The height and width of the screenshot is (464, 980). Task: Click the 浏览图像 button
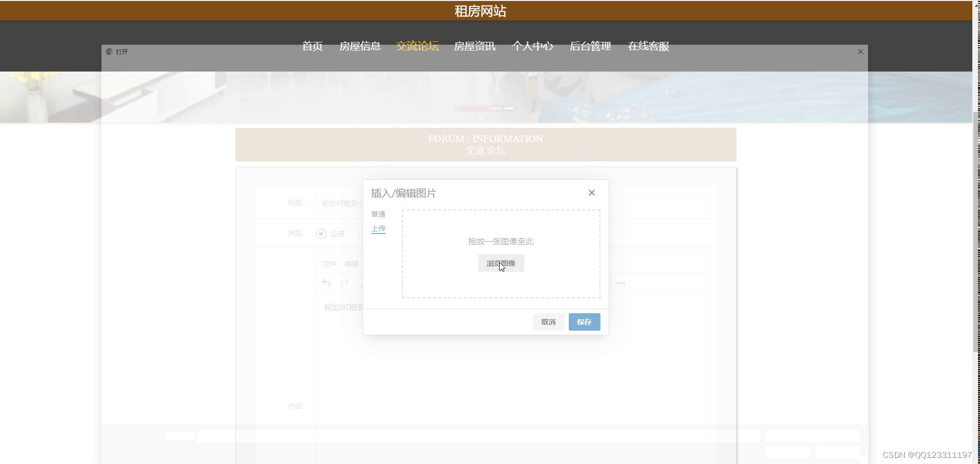[501, 263]
